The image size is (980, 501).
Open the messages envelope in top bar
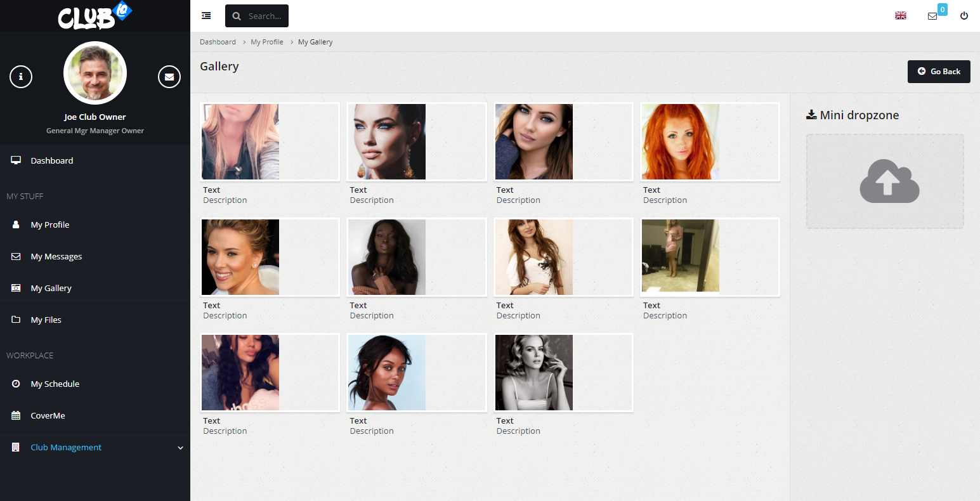coord(932,16)
